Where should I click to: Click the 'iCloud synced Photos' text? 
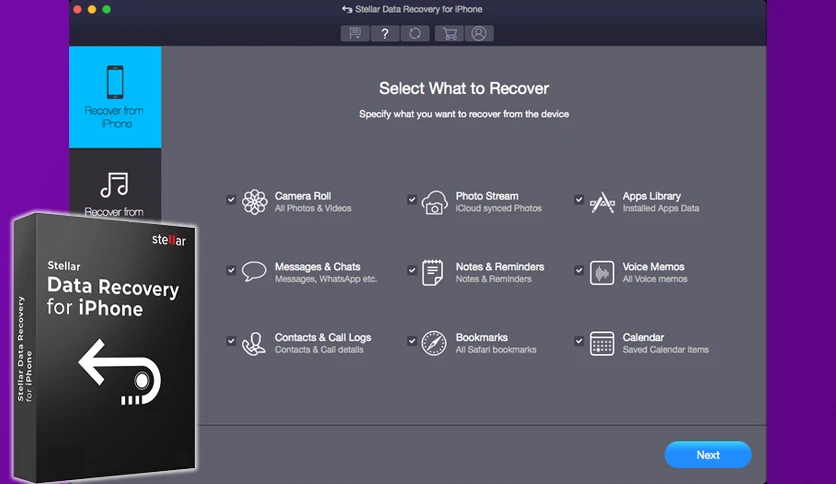coord(499,208)
